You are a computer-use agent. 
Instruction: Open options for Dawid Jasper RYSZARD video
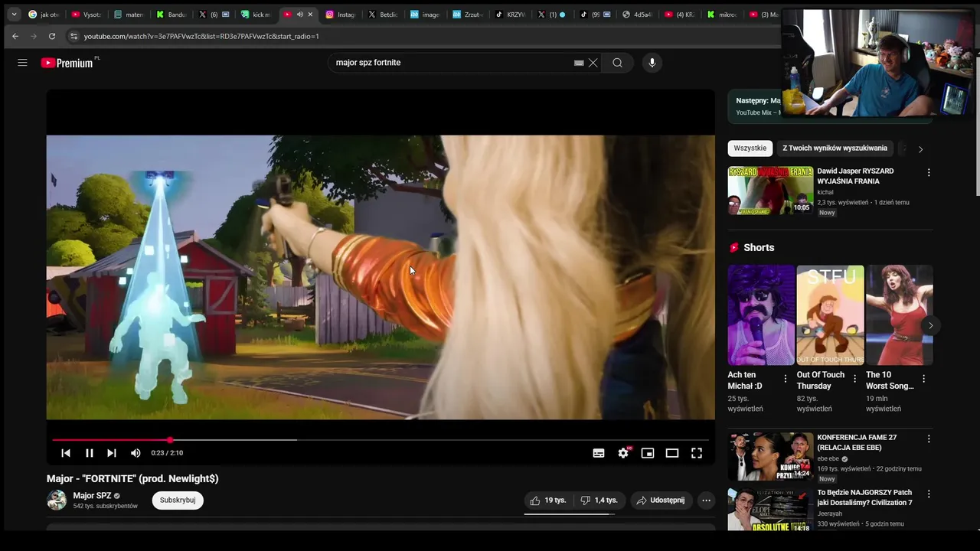click(x=929, y=173)
